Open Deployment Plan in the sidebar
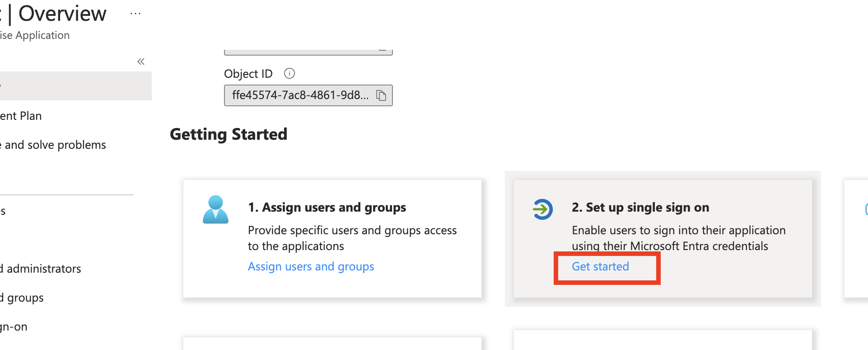868x350 pixels. (x=21, y=116)
